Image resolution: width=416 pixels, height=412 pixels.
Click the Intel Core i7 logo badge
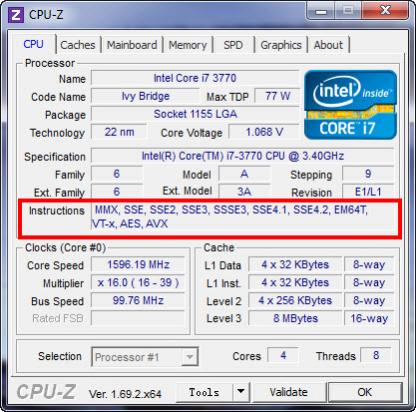[350, 105]
